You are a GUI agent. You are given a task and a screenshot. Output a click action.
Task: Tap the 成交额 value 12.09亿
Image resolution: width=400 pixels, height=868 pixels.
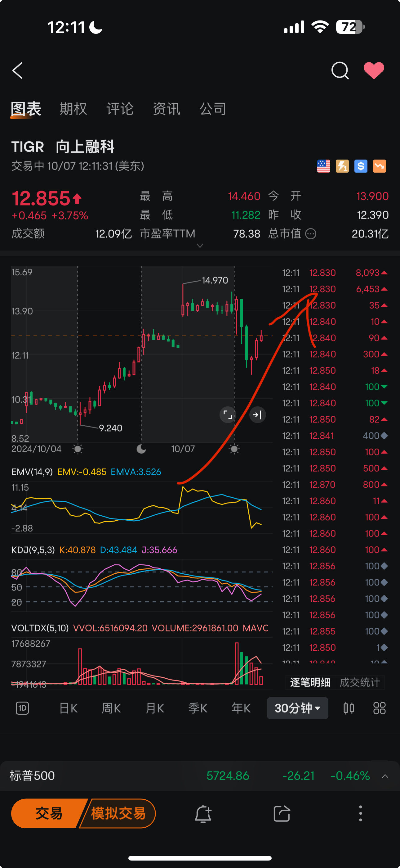(x=113, y=233)
